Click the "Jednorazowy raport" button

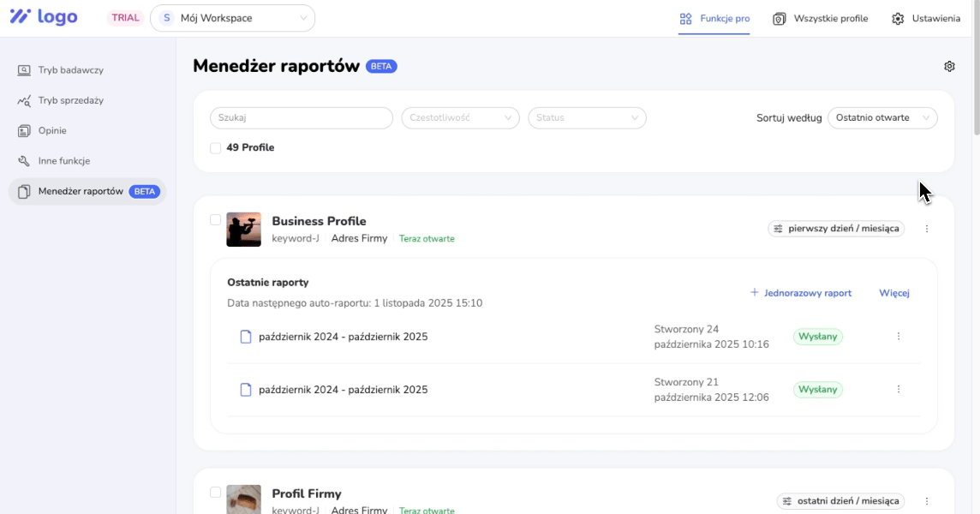click(x=801, y=293)
